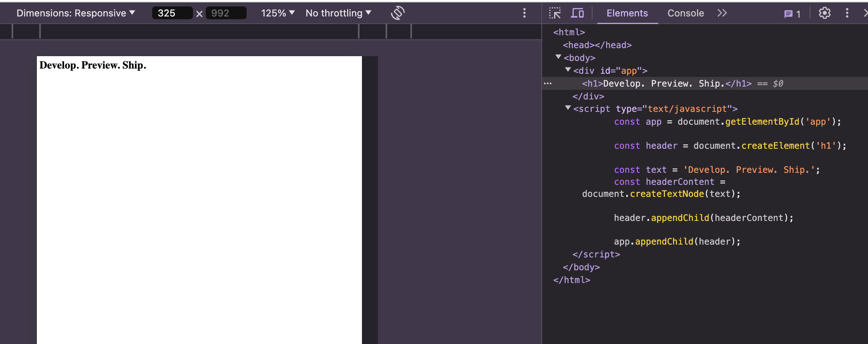Click ellipsis next to selected h1 node
Viewport: 868px width, 344px height.
[548, 83]
